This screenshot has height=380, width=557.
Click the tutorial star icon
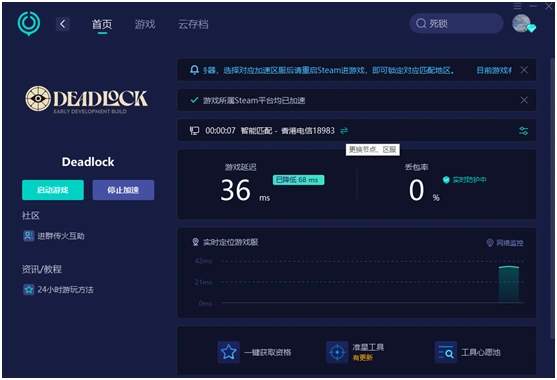click(x=28, y=289)
